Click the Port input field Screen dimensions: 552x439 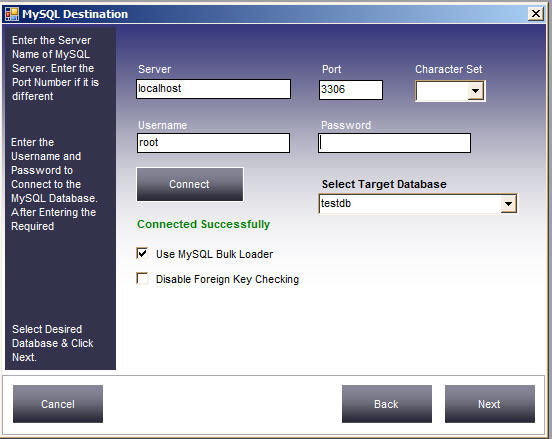(351, 90)
